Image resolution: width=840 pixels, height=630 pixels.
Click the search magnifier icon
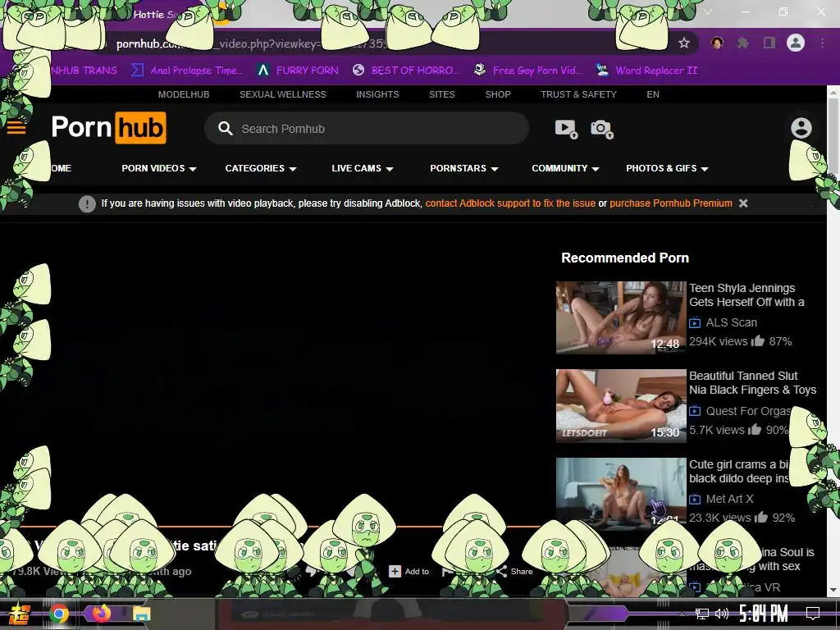[x=225, y=129]
